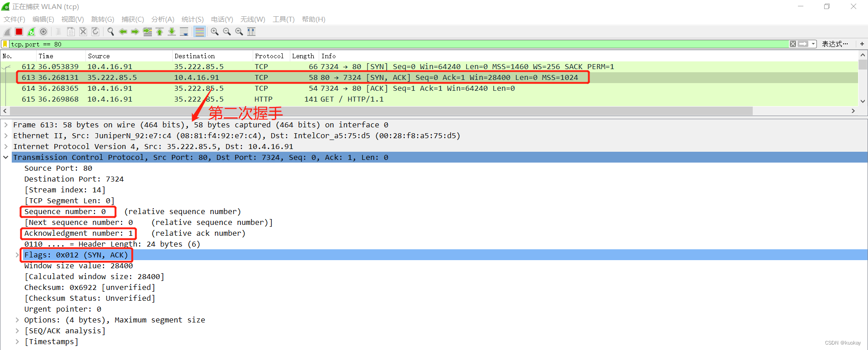
Task: Open the 工具(T) menu
Action: (283, 19)
